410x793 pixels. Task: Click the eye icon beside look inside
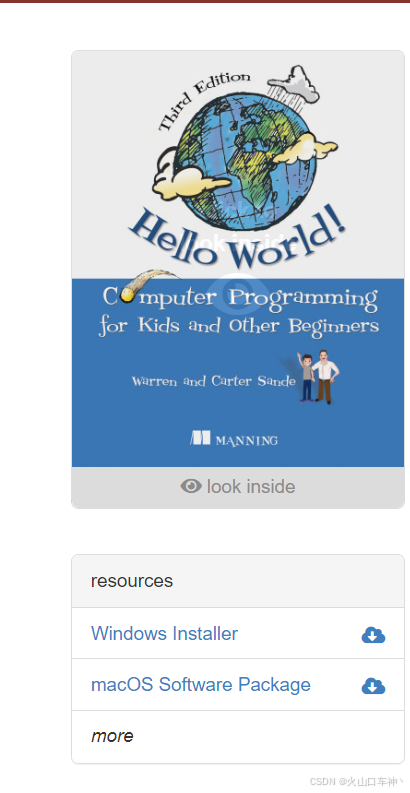[x=191, y=487]
